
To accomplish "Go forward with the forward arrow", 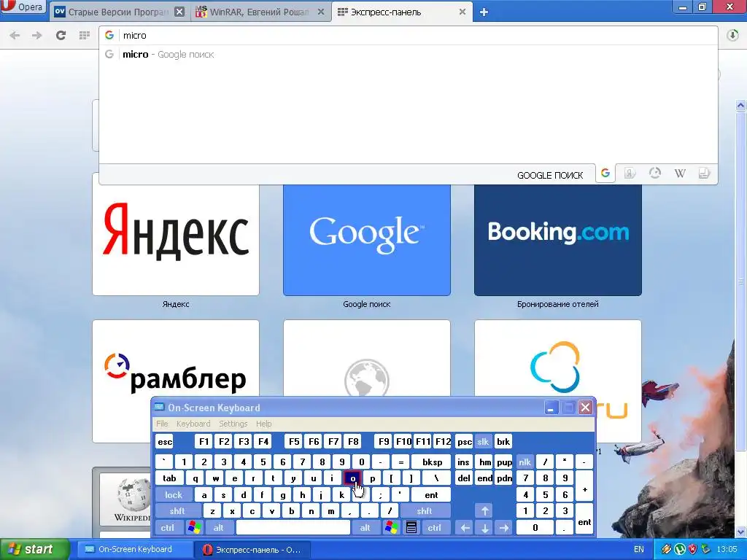I will point(36,35).
